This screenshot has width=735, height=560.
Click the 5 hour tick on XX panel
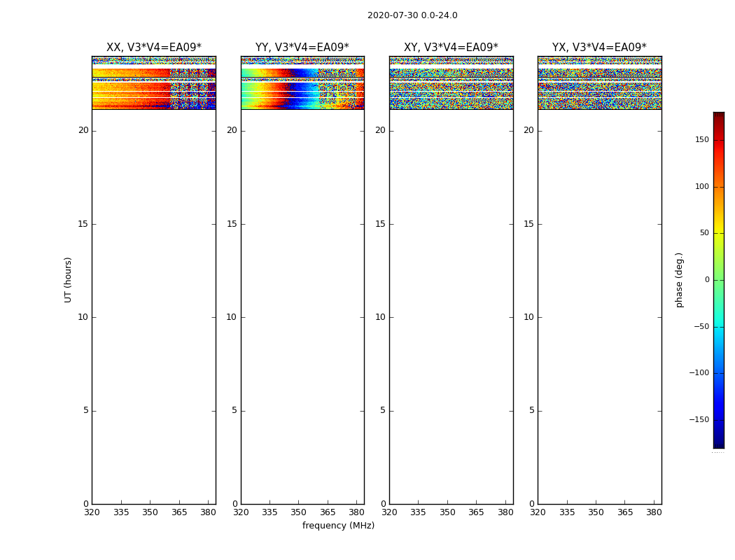86,410
